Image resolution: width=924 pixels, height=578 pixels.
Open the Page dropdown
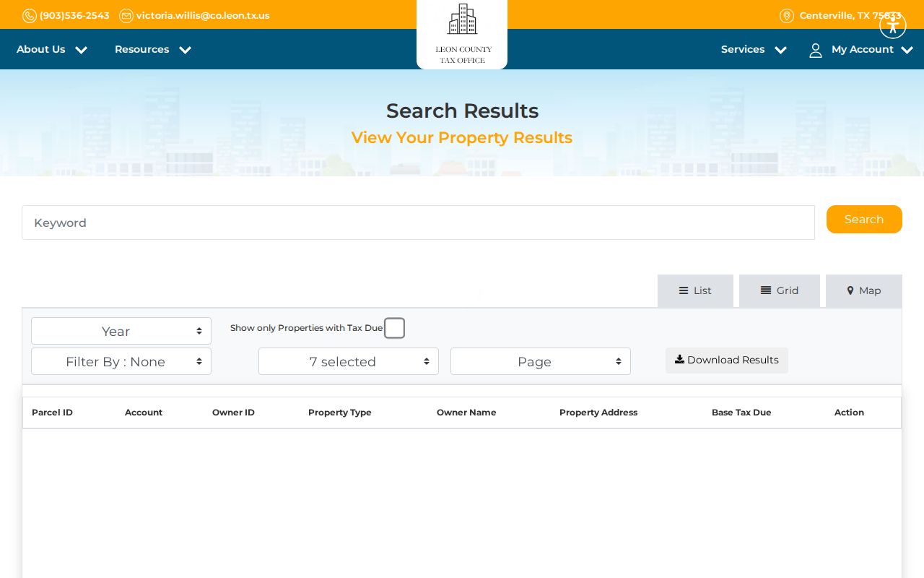pos(541,361)
